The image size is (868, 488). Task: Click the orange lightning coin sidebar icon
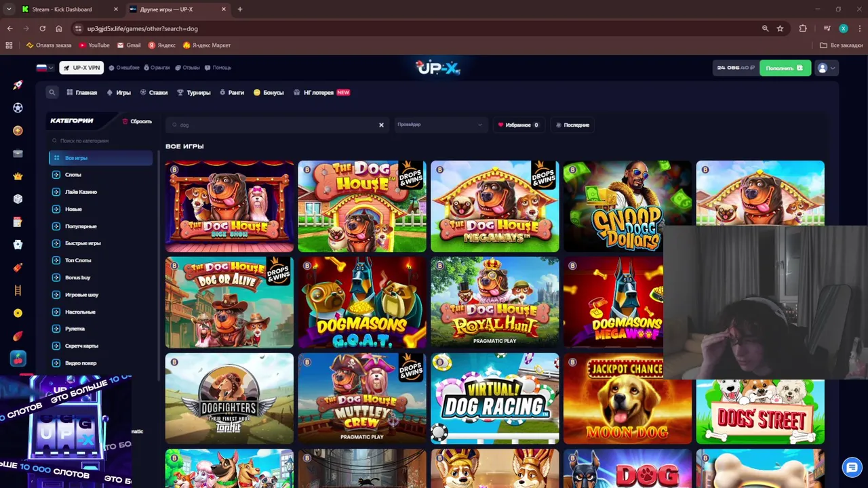click(x=18, y=130)
